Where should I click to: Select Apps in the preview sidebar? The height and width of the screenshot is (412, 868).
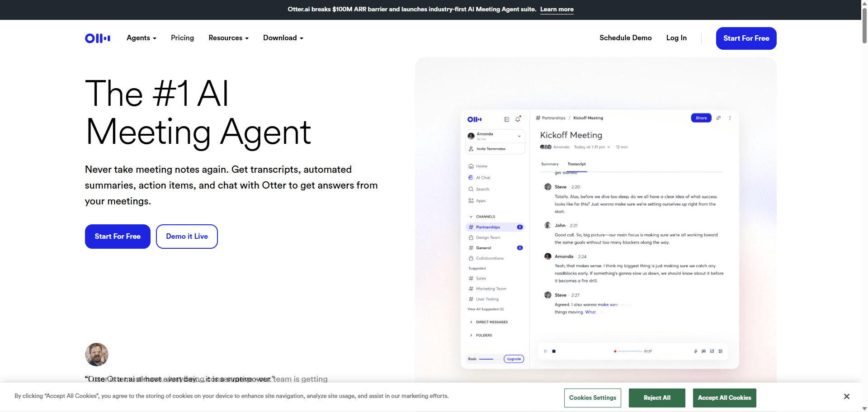click(477, 201)
